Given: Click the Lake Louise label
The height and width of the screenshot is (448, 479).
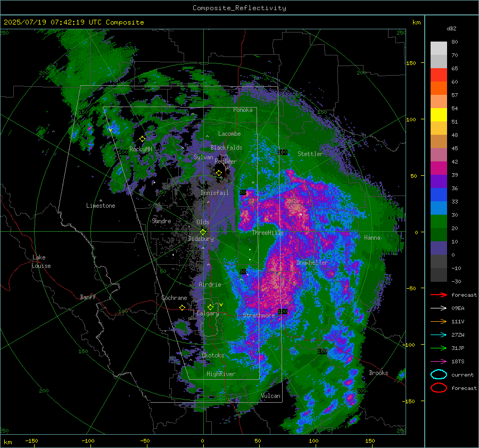Looking at the screenshot, I should 41,262.
